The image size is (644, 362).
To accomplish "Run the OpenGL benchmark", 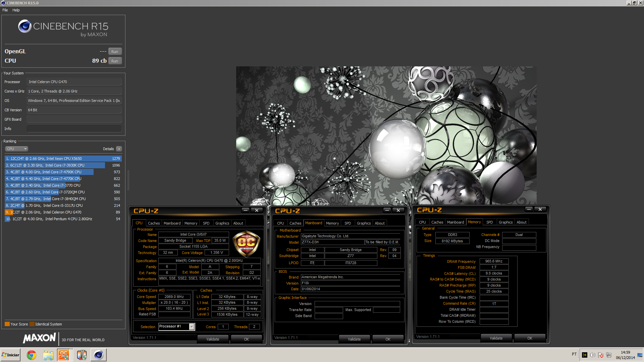I will tap(115, 52).
